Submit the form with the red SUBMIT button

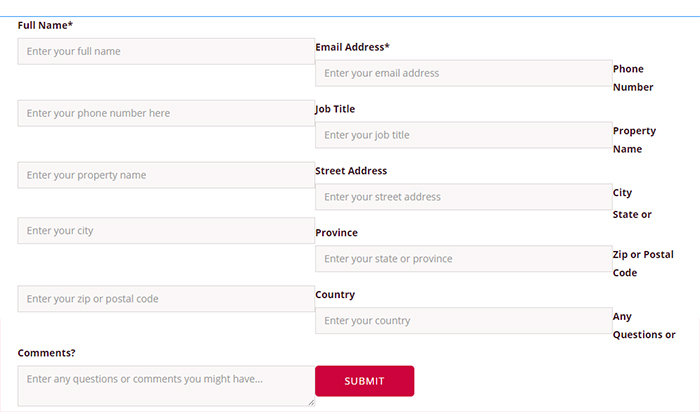point(365,381)
